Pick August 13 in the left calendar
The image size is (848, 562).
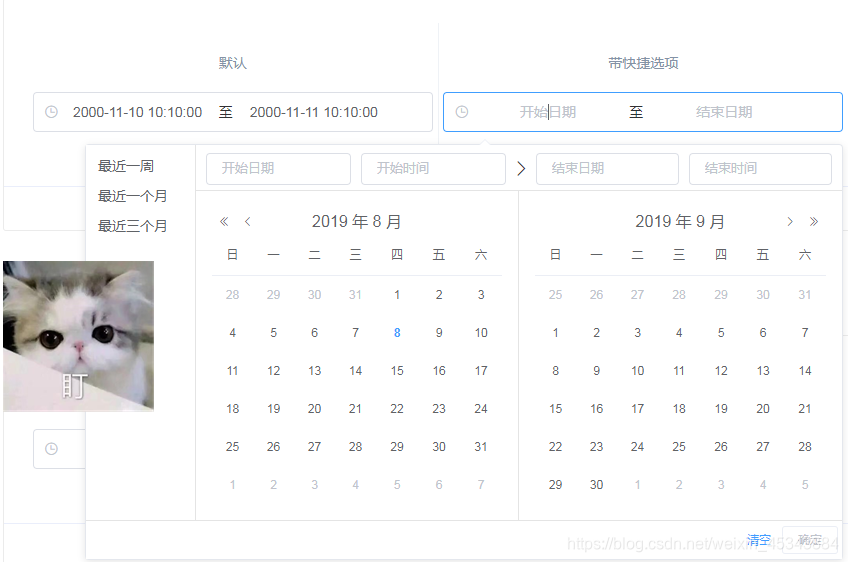[314, 371]
